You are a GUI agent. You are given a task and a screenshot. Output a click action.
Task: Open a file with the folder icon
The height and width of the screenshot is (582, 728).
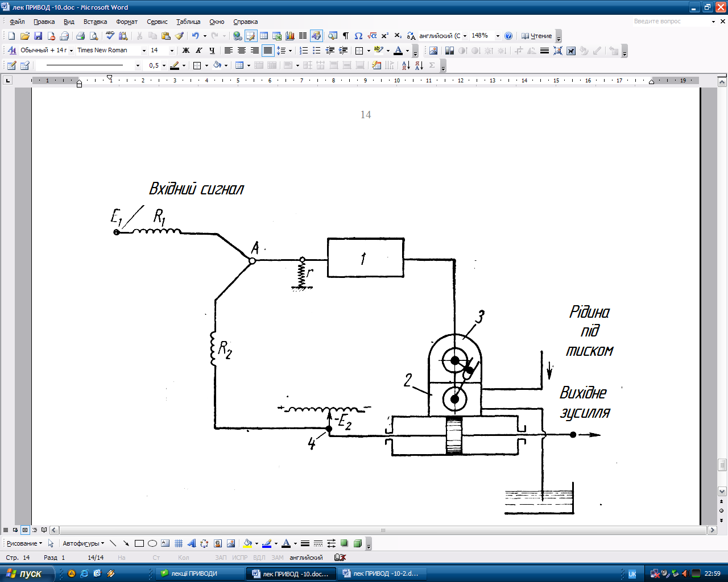click(24, 36)
